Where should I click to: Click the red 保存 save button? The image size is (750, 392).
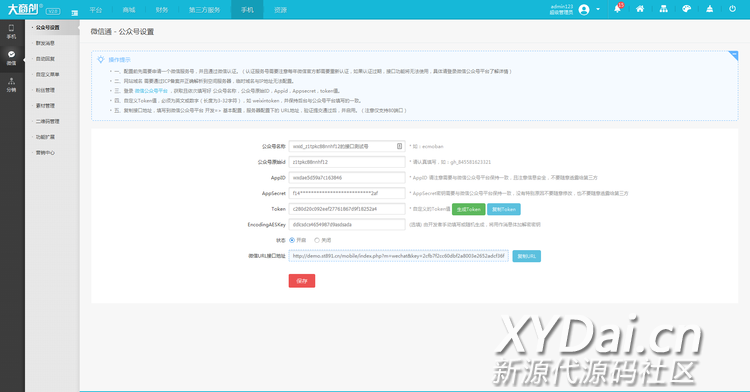point(302,281)
